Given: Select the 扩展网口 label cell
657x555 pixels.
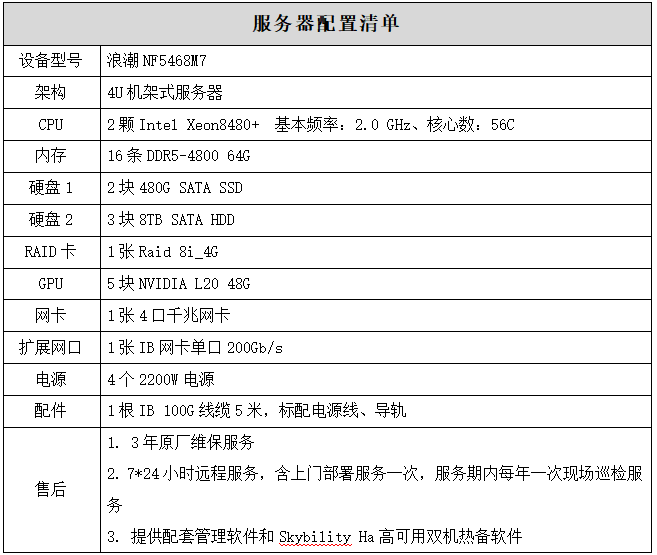Looking at the screenshot, I should click(51, 348).
